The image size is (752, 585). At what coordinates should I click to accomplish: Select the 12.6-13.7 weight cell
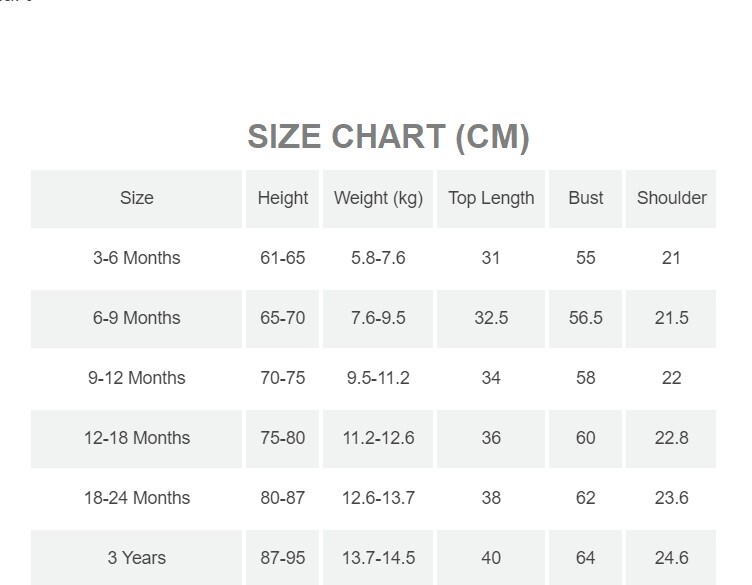(378, 498)
